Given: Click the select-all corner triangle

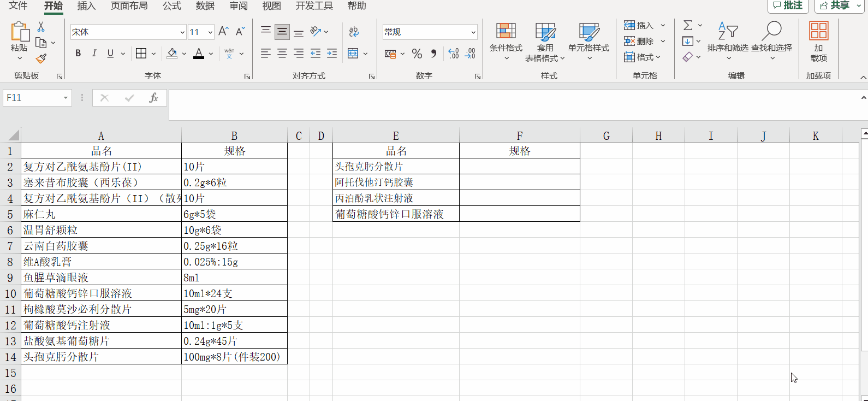Looking at the screenshot, I should (13, 135).
